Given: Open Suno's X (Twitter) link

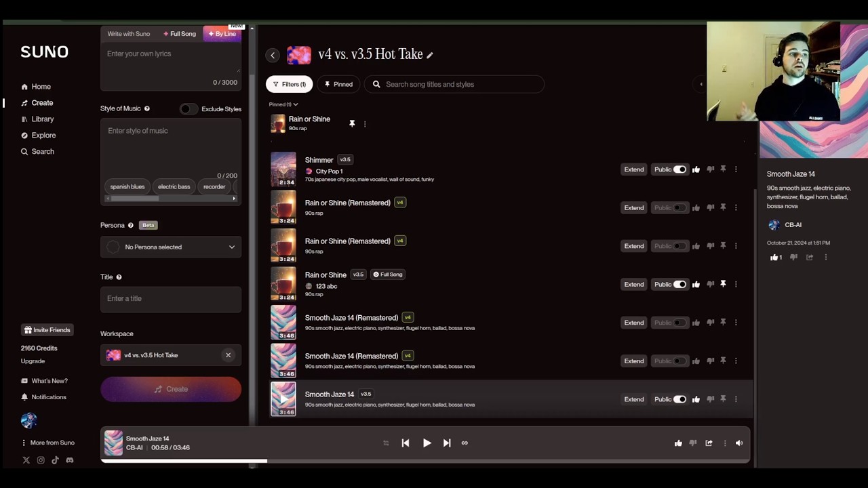Looking at the screenshot, I should [x=26, y=460].
